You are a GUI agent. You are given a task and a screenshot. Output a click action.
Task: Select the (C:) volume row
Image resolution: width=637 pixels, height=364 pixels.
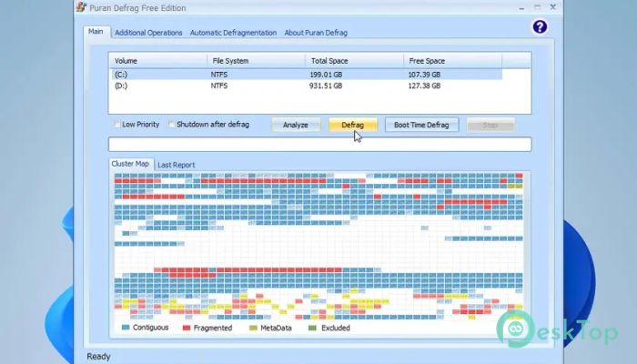click(x=307, y=75)
